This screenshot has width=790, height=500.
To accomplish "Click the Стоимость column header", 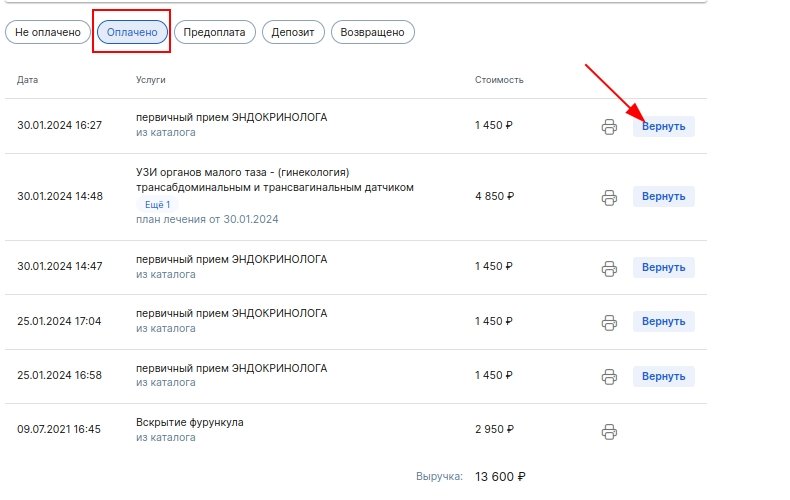I will tap(499, 80).
